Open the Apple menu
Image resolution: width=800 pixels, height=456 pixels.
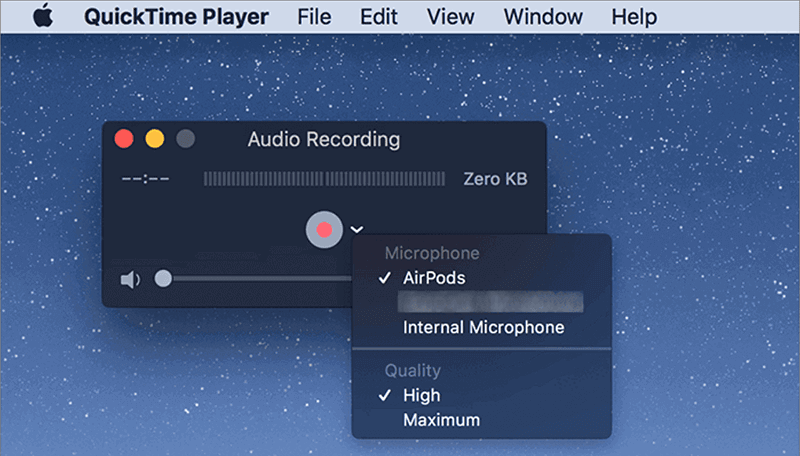tap(43, 16)
